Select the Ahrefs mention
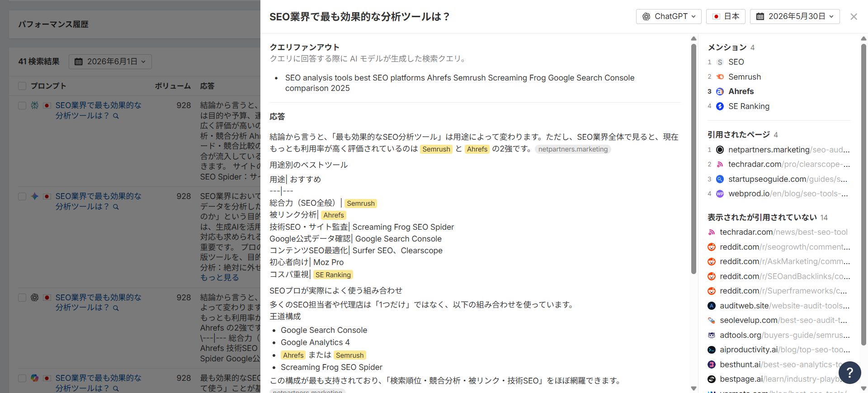This screenshot has width=868, height=393. (741, 91)
